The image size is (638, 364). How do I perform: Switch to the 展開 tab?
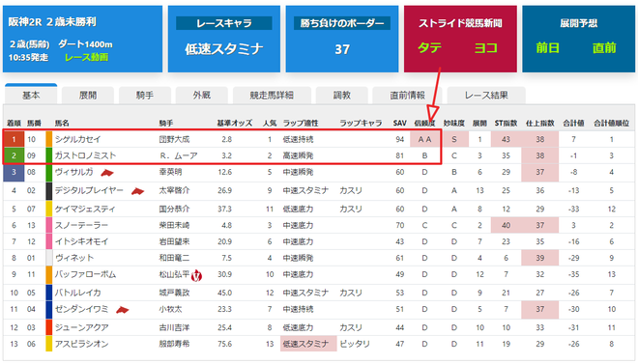tap(88, 95)
